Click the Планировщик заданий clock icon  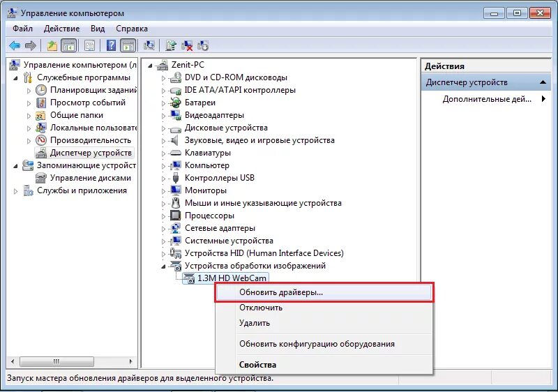click(x=41, y=90)
